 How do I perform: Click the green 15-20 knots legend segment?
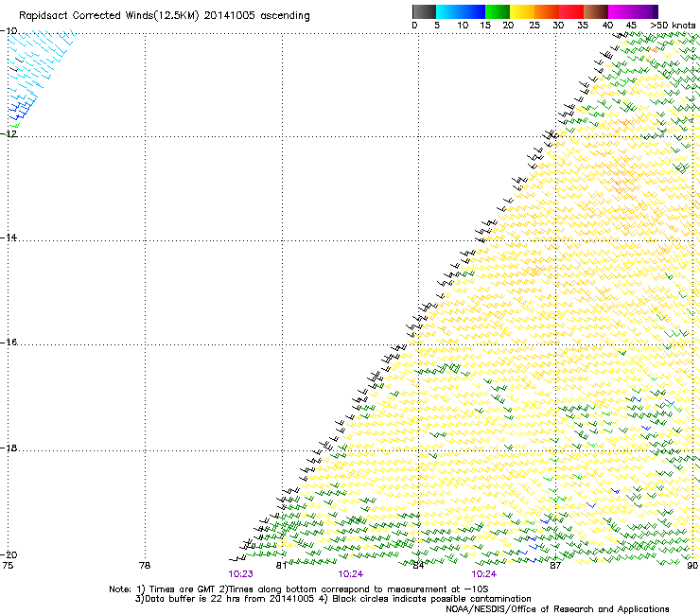497,11
